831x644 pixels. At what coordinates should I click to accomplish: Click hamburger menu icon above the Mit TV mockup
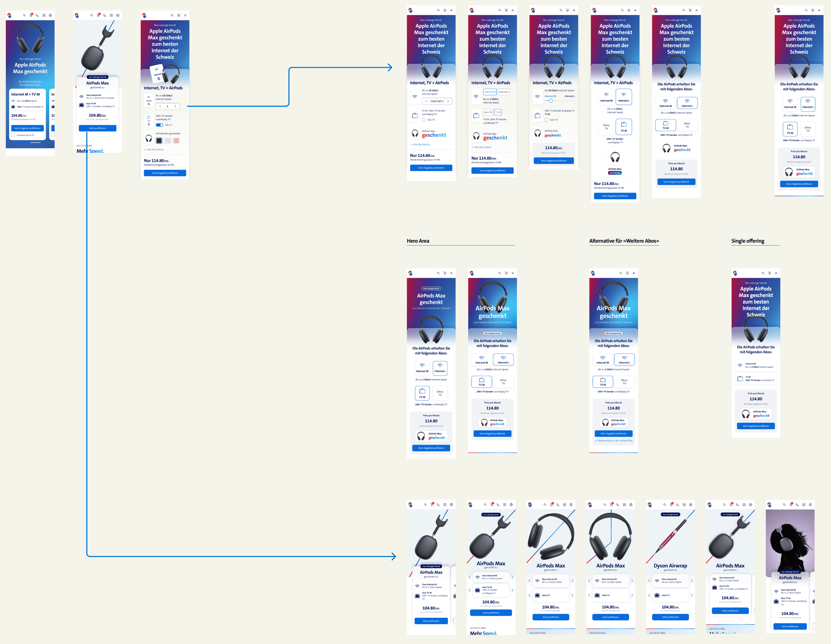coord(185,15)
